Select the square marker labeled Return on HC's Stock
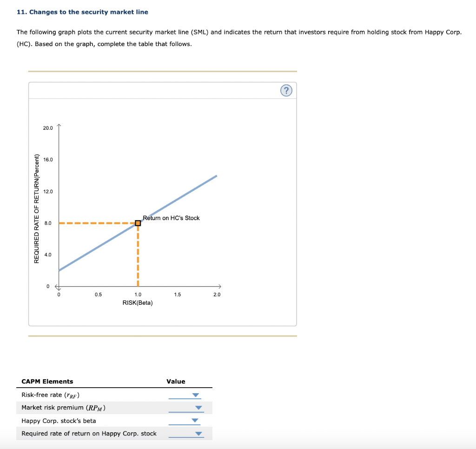 click(x=138, y=223)
